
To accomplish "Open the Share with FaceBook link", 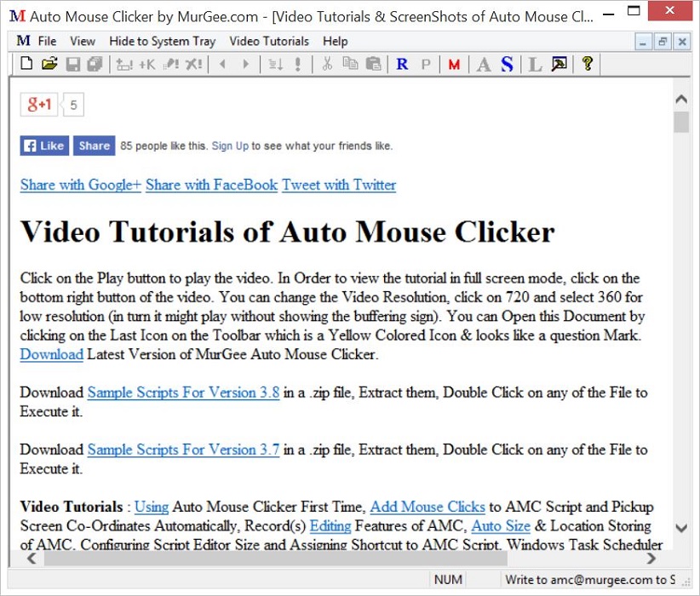I will click(211, 185).
